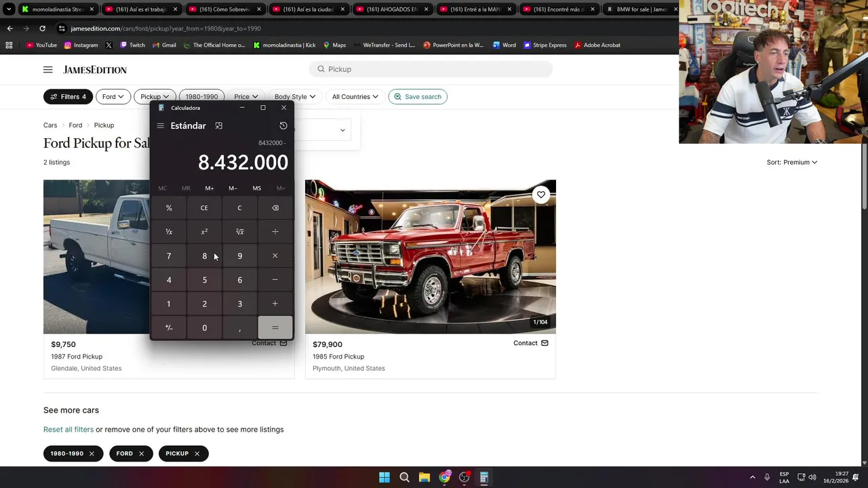
Task: Click the calculator plus/minus sign key
Action: 169,327
